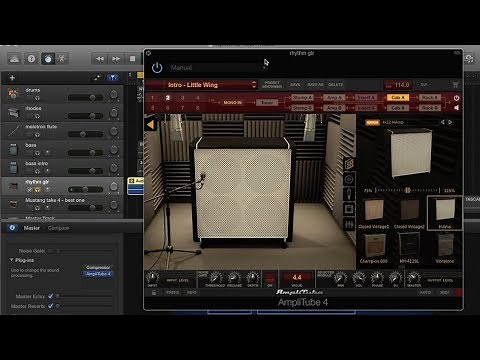Select the mellotron flute track icon

(x=13, y=131)
